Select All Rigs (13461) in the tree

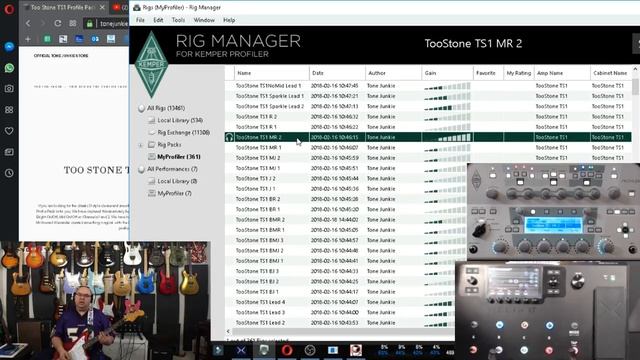(x=166, y=108)
